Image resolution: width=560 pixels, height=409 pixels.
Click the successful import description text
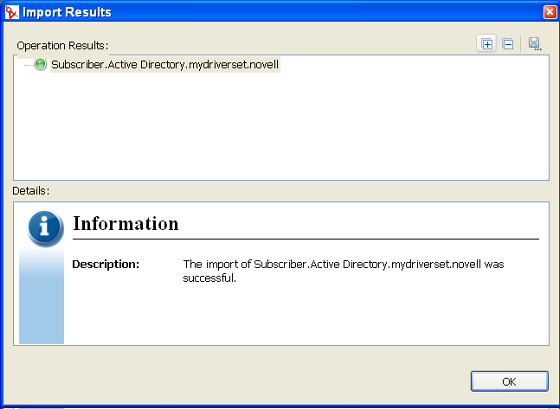tap(343, 271)
